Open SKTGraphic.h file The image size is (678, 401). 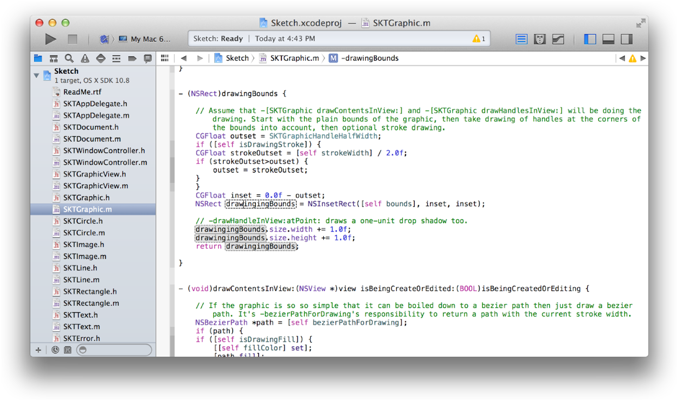click(86, 197)
